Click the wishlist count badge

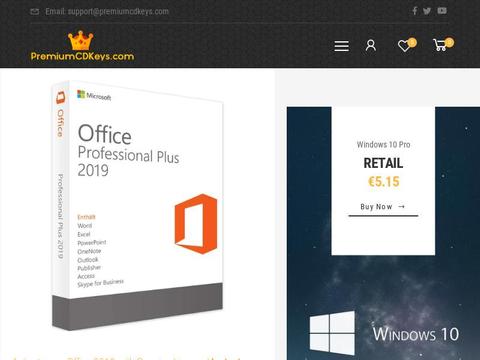coord(412,42)
